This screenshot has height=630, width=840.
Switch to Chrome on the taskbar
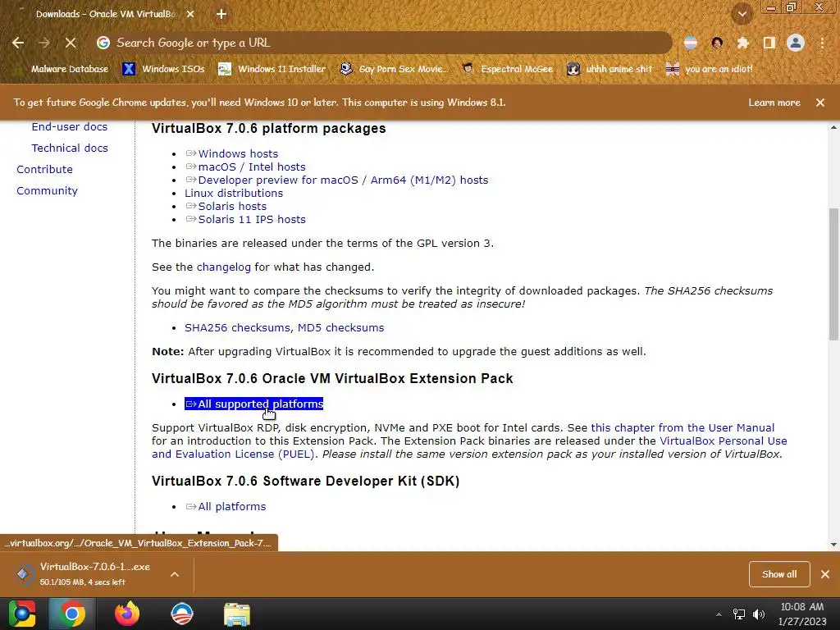point(71,614)
